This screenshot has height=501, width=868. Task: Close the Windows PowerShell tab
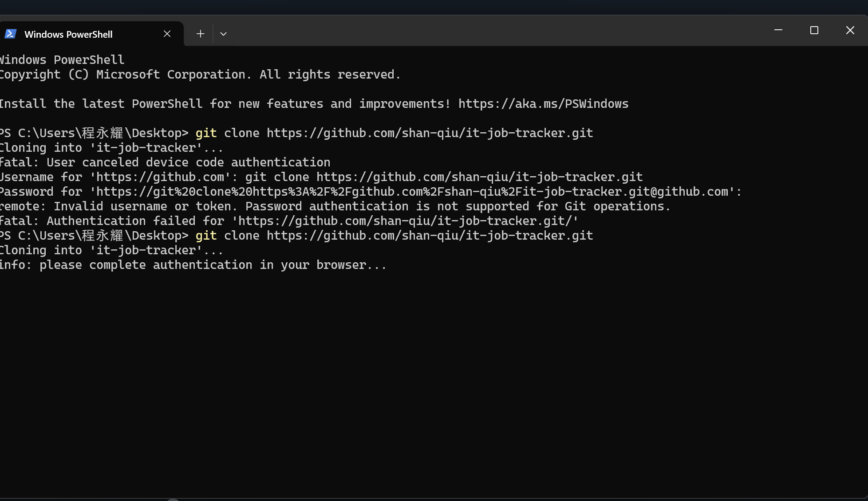[167, 34]
